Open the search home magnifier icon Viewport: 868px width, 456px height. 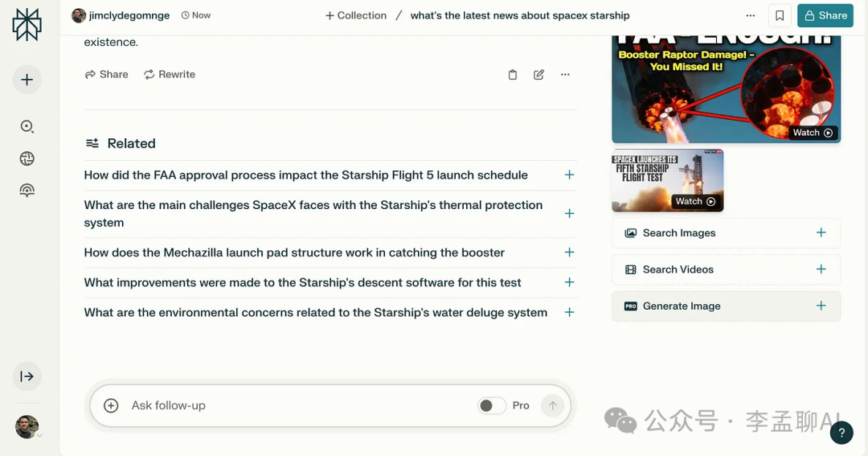27,126
